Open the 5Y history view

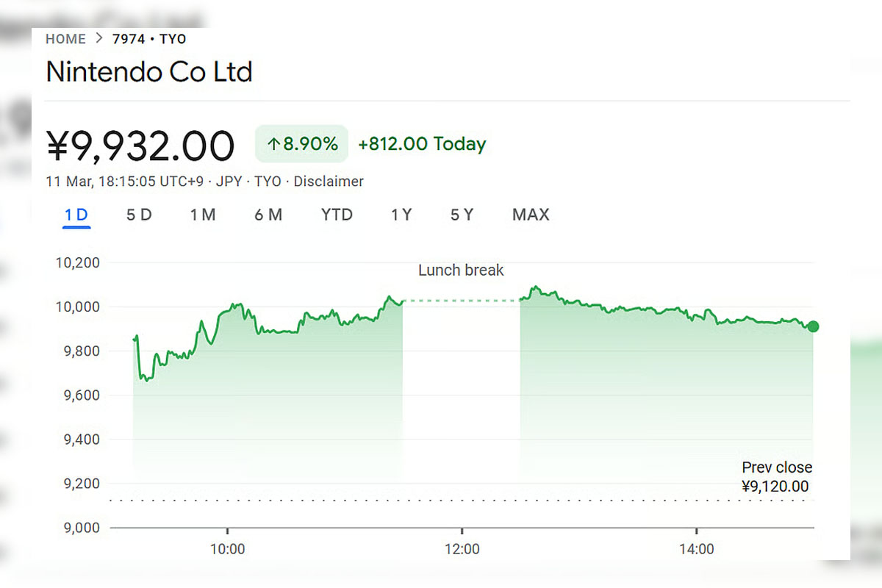point(462,215)
